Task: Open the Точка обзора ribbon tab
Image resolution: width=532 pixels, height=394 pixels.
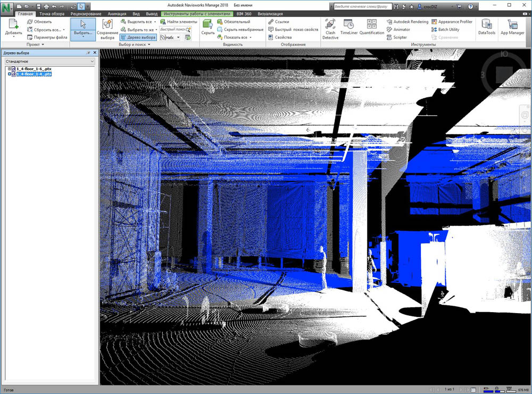Action: coord(52,14)
